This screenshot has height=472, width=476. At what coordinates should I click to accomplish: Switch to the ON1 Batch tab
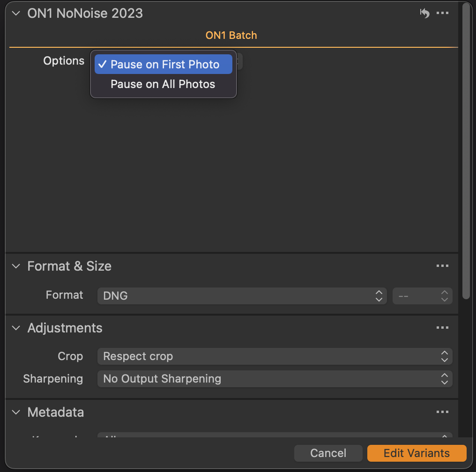tap(231, 36)
